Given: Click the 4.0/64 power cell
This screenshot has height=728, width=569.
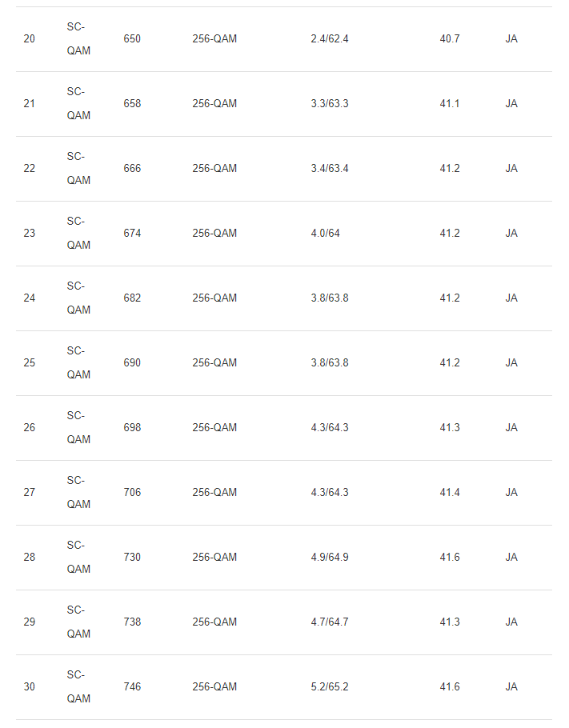Looking at the screenshot, I should (325, 234).
